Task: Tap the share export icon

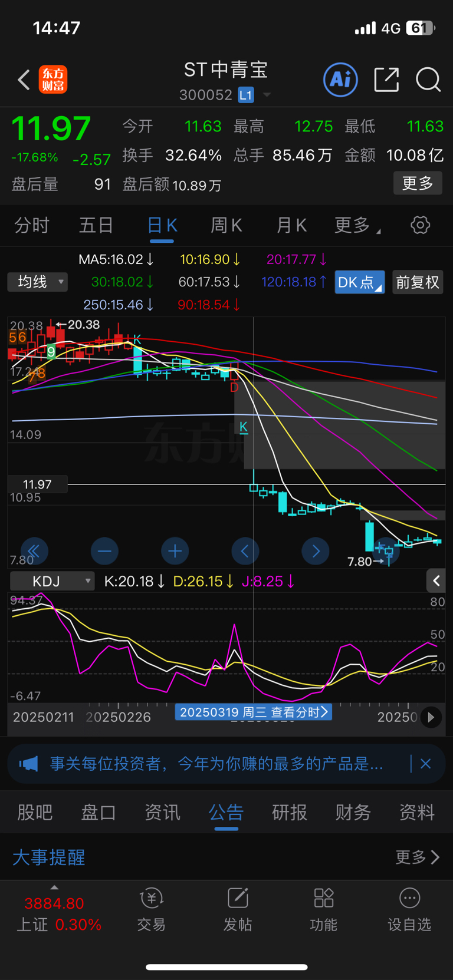Action: click(386, 80)
